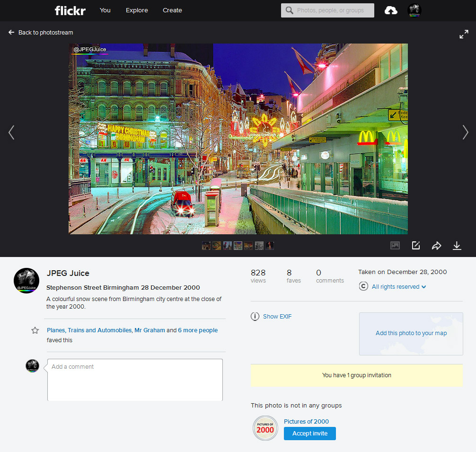Fave the photo with the star

(x=35, y=330)
